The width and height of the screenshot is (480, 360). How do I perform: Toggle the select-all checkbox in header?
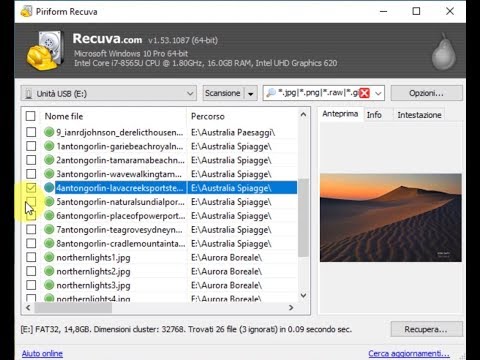(31, 116)
